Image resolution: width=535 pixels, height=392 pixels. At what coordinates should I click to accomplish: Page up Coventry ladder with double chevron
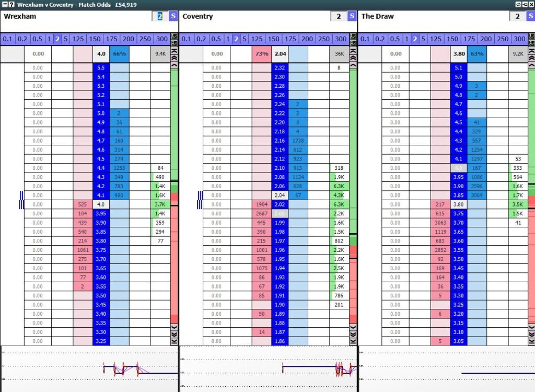[x=353, y=58]
